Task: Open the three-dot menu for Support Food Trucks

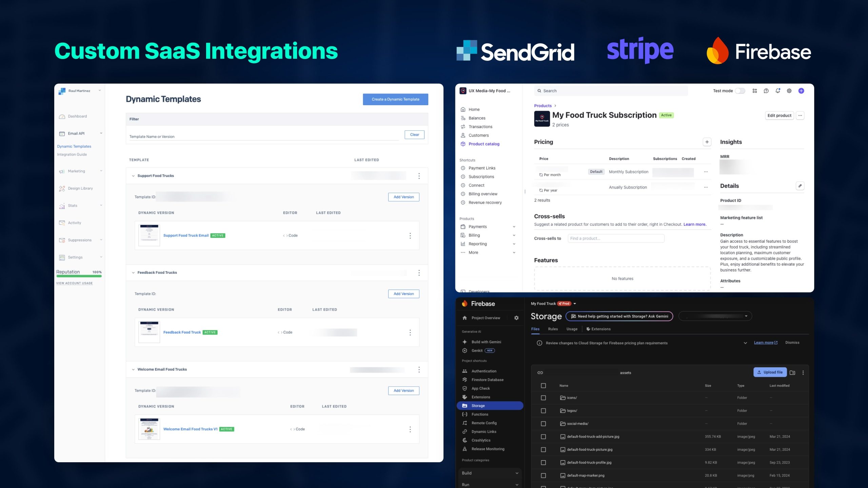Action: (419, 176)
